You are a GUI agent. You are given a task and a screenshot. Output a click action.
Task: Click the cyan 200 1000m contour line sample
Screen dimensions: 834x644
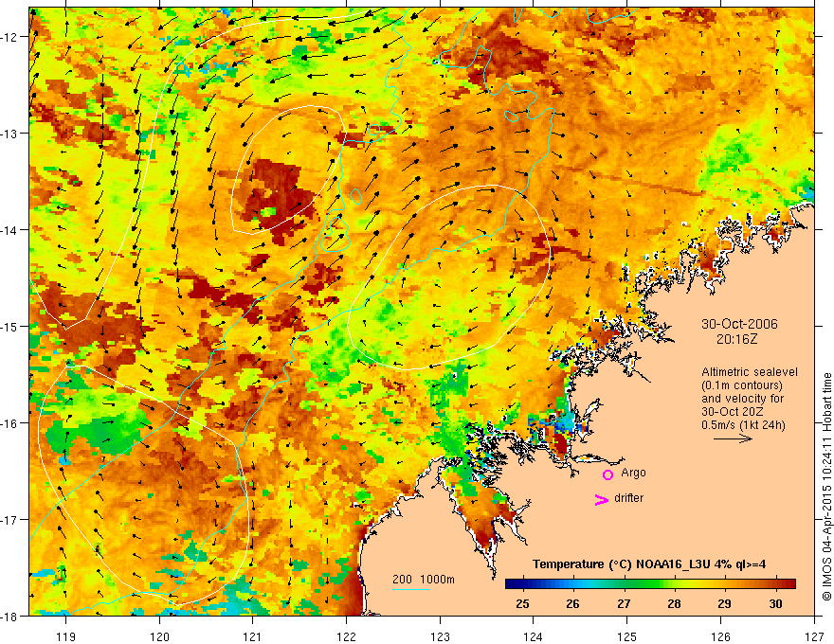tap(410, 589)
